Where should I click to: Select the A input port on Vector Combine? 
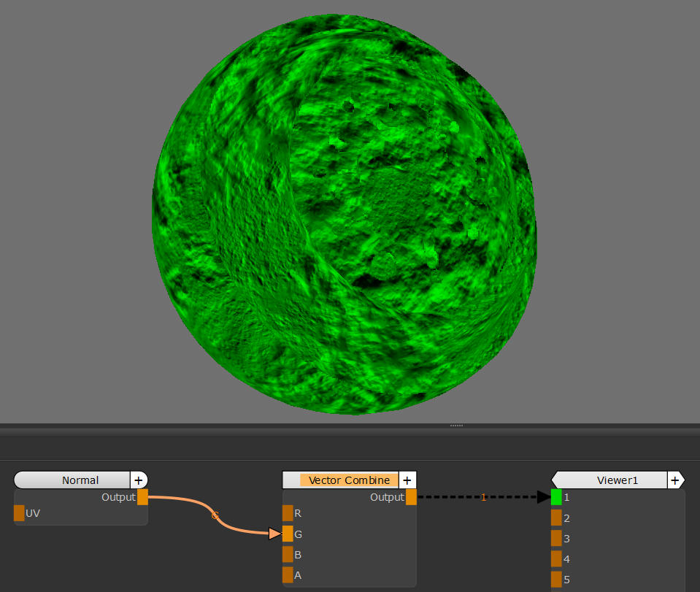point(288,574)
